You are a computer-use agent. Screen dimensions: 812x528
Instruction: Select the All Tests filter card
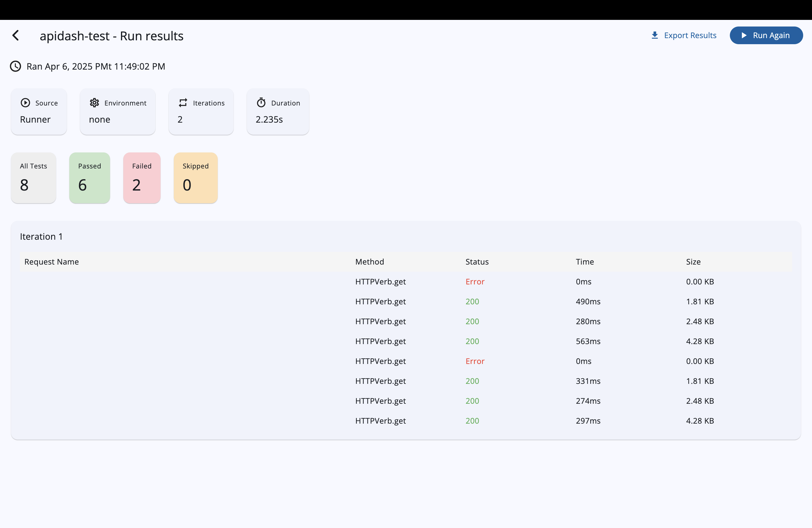(33, 178)
